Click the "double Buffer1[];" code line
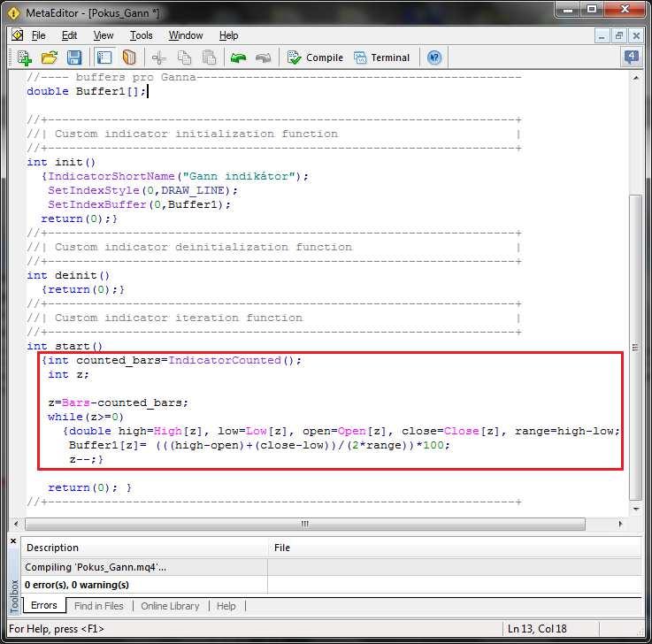This screenshot has width=652, height=644. click(x=87, y=91)
